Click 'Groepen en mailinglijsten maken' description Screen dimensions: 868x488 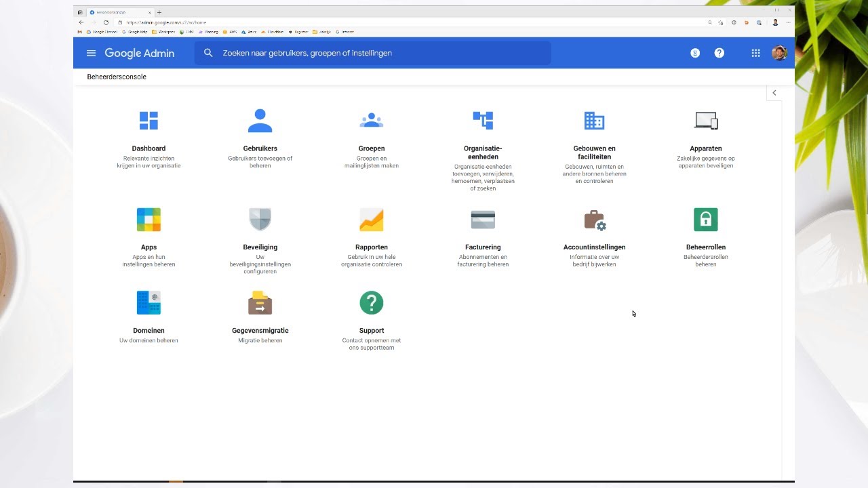372,162
